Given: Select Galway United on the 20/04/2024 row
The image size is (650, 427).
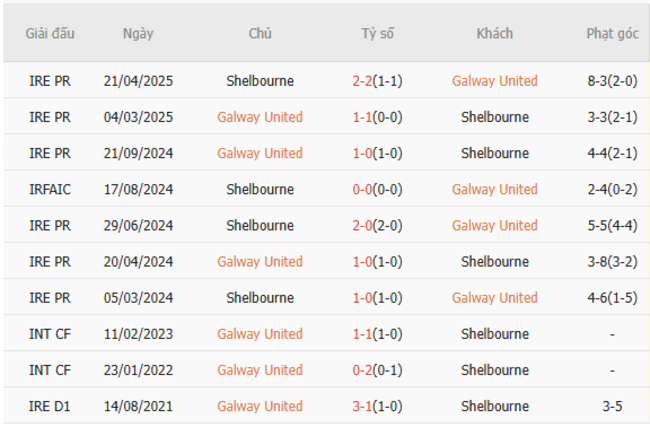Looking at the screenshot, I should (260, 261).
